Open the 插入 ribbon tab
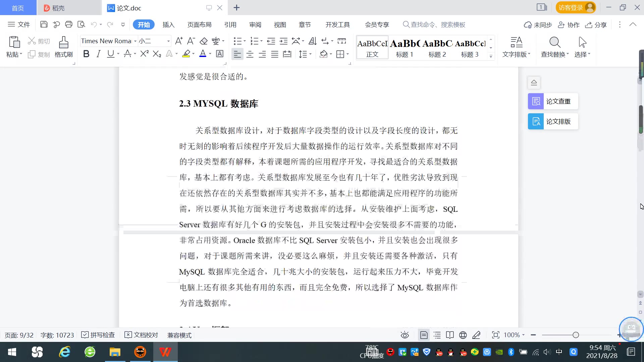The image size is (644, 362). (x=168, y=25)
